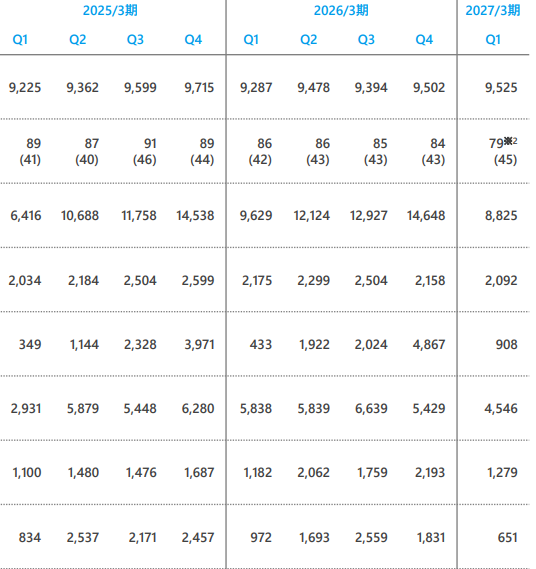Select the value 2,062
Screen dimensions: 536x569
click(x=314, y=473)
